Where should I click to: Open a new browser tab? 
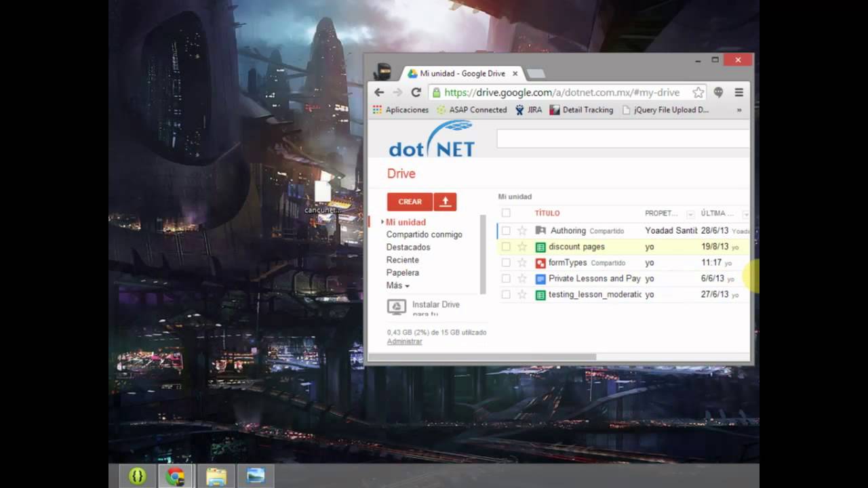[535, 73]
